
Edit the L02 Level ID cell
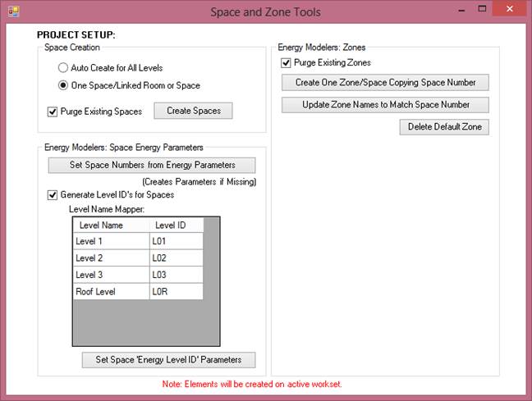coord(176,257)
